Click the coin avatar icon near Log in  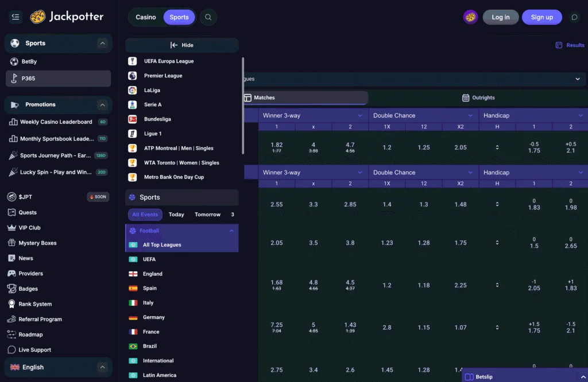470,17
